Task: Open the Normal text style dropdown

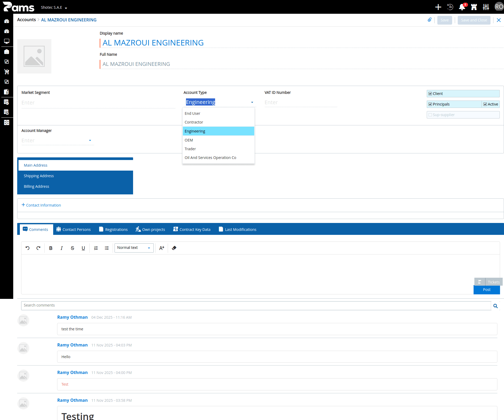Action: [134, 248]
